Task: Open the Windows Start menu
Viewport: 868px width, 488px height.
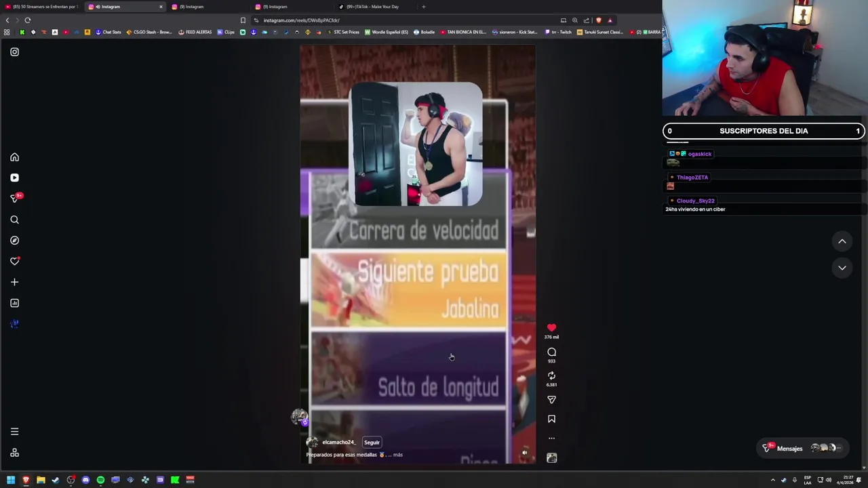Action: [x=11, y=480]
